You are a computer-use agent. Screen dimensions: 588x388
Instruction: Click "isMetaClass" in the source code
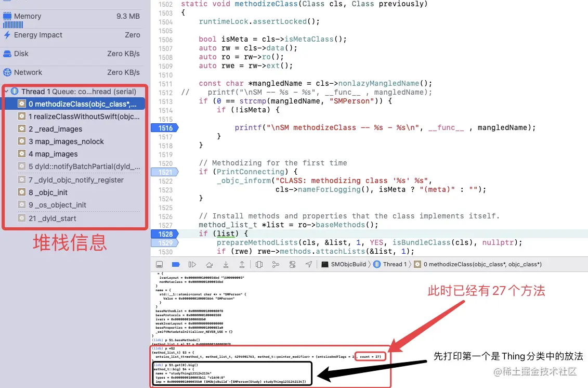309,39
